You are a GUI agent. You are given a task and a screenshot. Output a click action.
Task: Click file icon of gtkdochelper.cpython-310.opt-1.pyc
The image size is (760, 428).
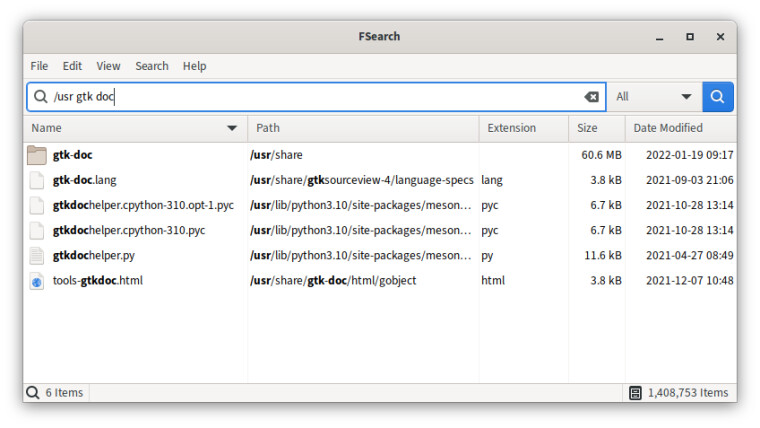[37, 206]
